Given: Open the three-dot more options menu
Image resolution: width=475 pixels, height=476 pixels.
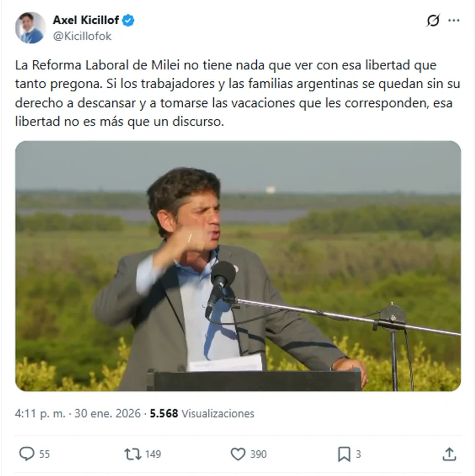Looking at the screenshot, I should tap(454, 21).
